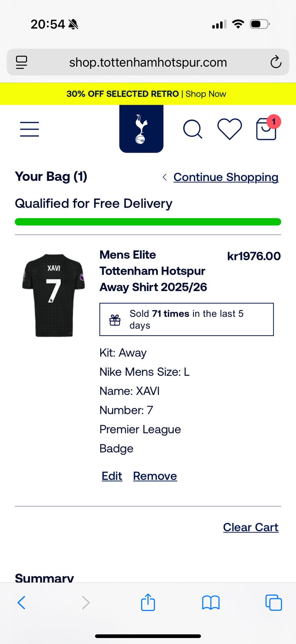
Task: Go back to previous page
Action: pyautogui.click(x=22, y=603)
